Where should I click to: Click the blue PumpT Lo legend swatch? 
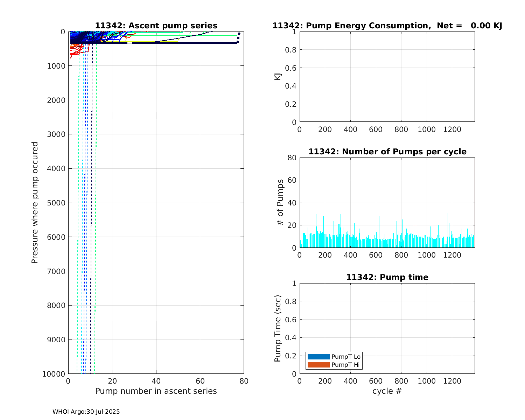click(318, 357)
